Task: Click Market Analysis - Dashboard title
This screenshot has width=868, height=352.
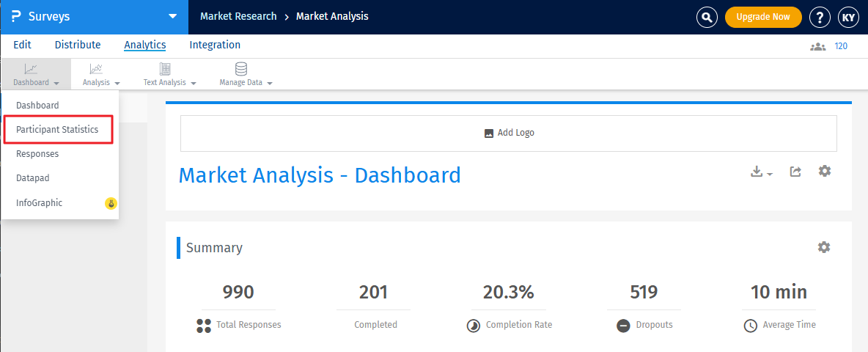Action: point(320,175)
